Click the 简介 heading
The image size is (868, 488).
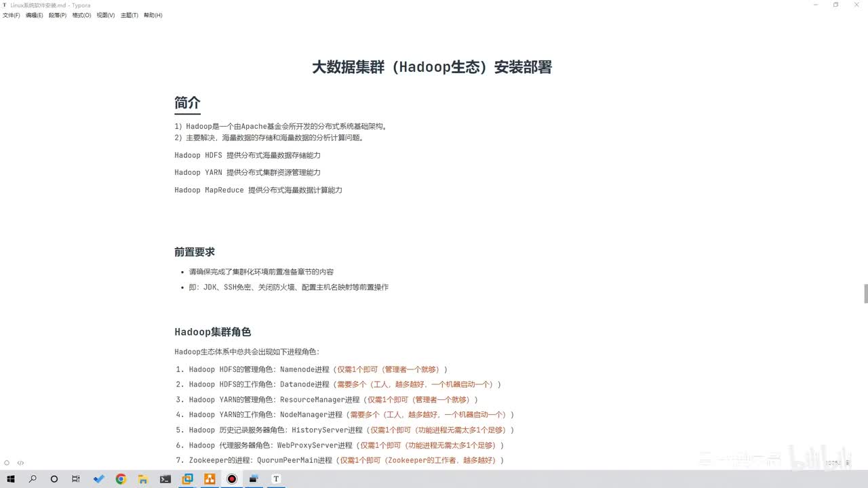(187, 103)
